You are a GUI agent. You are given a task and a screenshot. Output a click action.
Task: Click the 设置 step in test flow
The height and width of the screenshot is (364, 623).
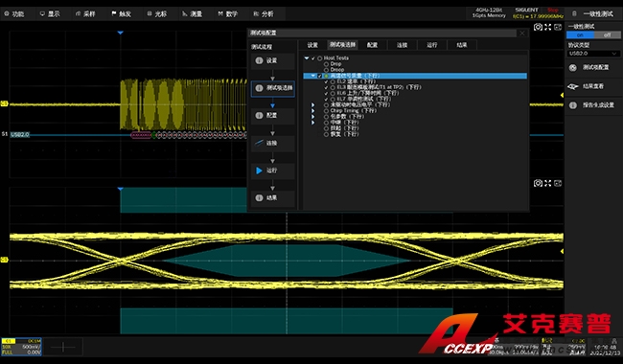point(272,60)
